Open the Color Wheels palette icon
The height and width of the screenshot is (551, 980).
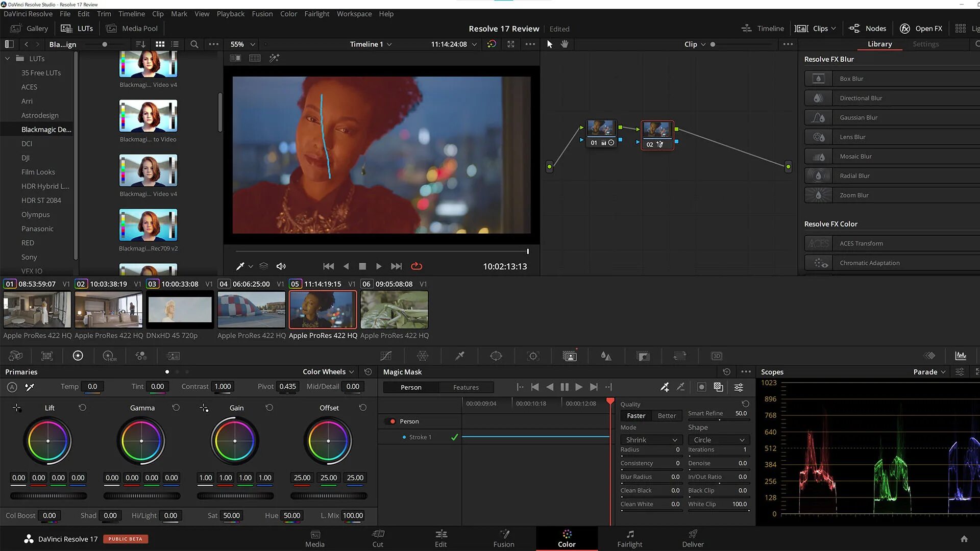(78, 356)
